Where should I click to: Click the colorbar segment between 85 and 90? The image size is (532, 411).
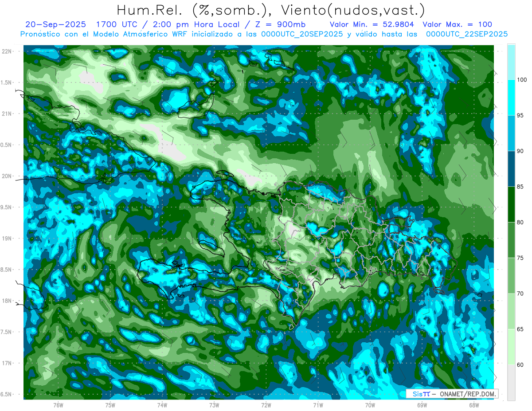[511, 169]
